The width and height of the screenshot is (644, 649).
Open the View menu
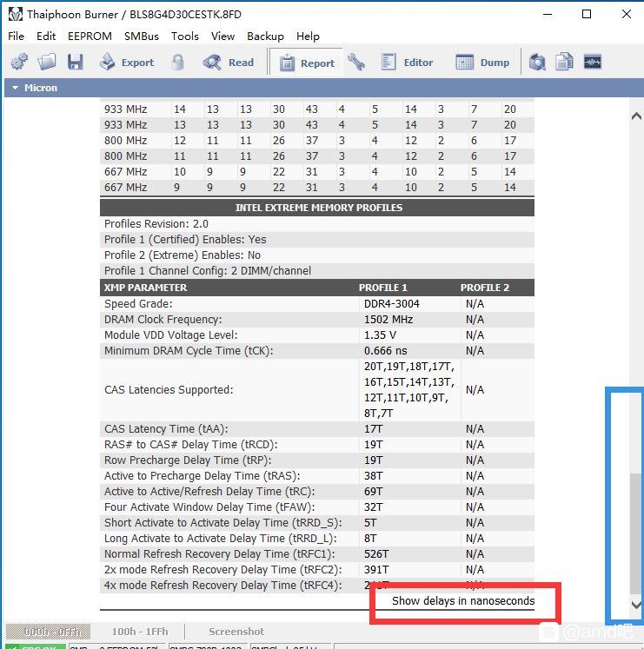222,36
